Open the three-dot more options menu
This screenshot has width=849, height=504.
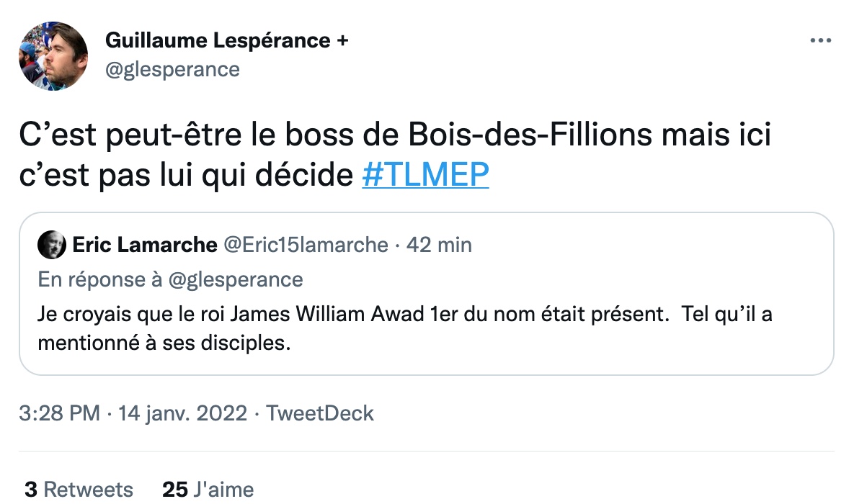click(x=821, y=41)
